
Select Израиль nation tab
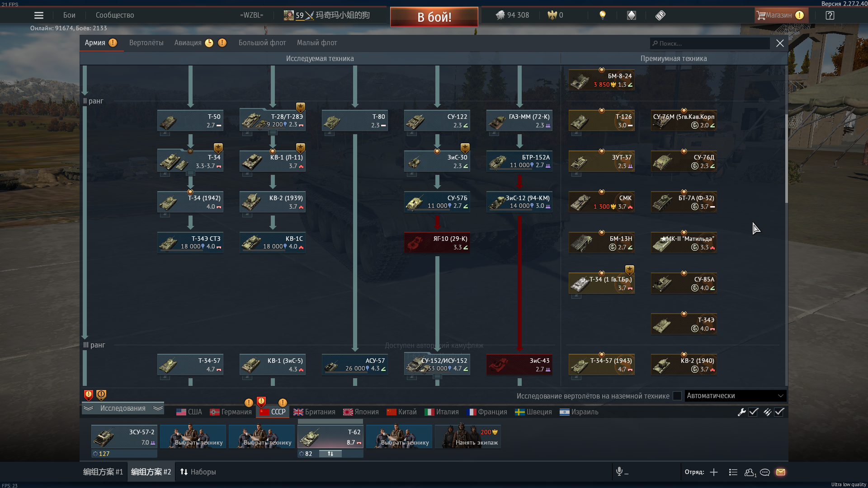(x=579, y=412)
